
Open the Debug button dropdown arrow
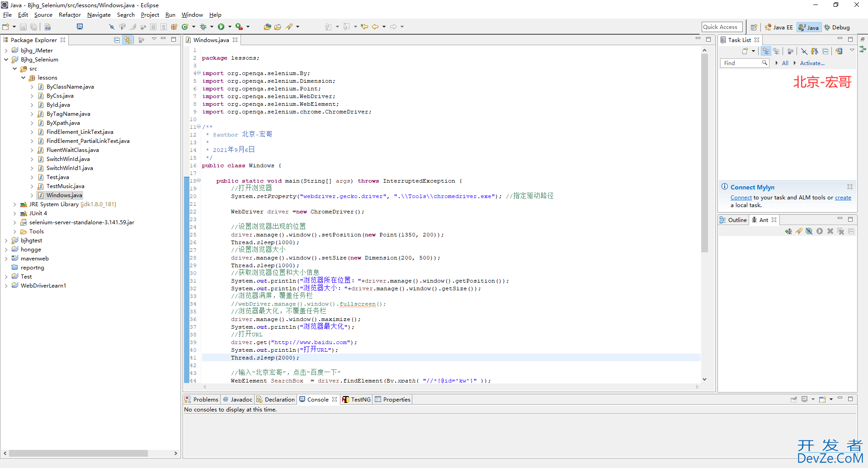click(212, 27)
